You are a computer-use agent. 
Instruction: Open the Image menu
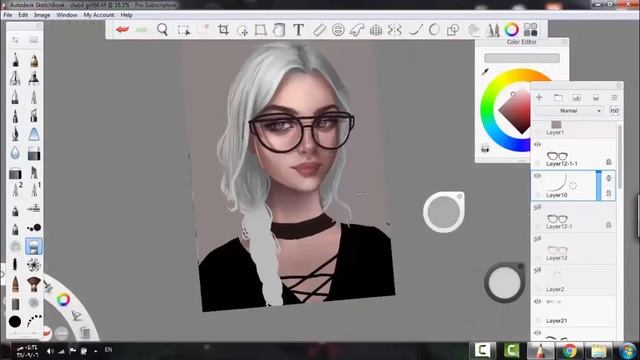pos(42,15)
